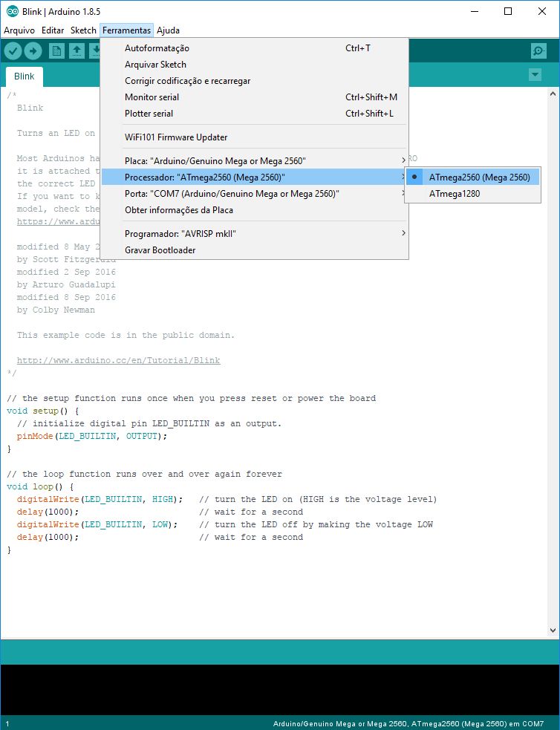Image resolution: width=560 pixels, height=730 pixels.
Task: Open the Arquivo menu
Action: point(19,30)
